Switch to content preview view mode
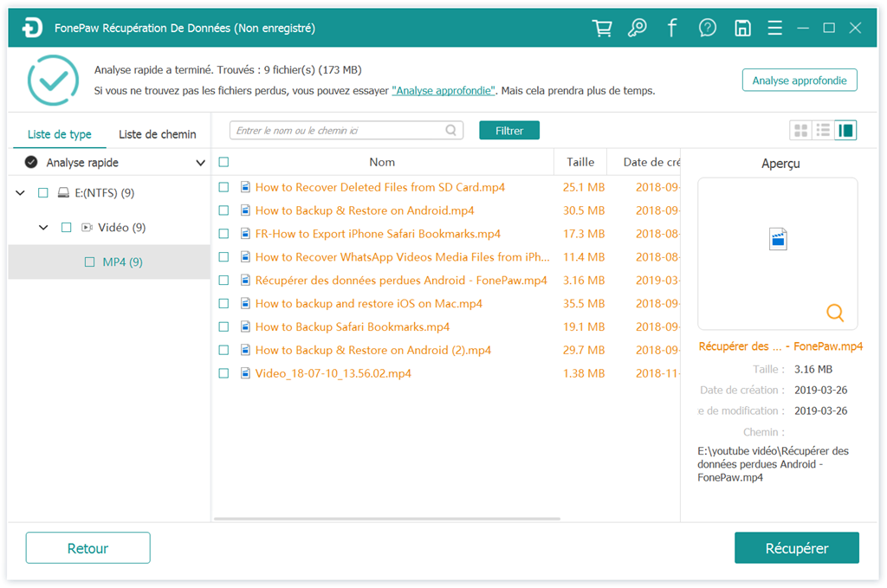The image size is (887, 588). [x=845, y=131]
